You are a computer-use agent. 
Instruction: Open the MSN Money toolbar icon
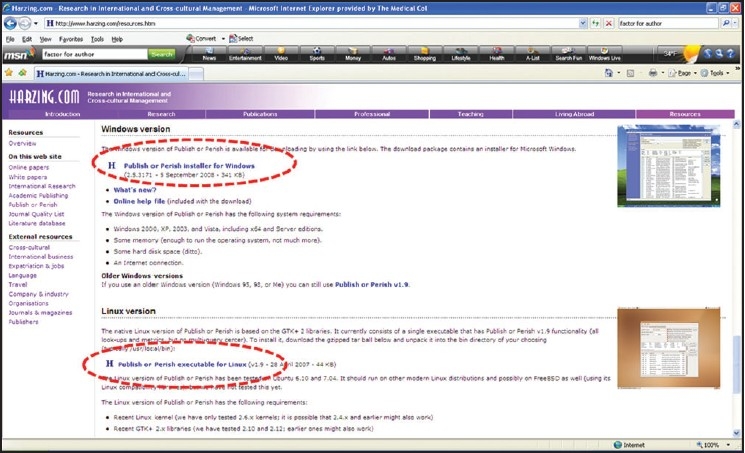click(x=353, y=54)
